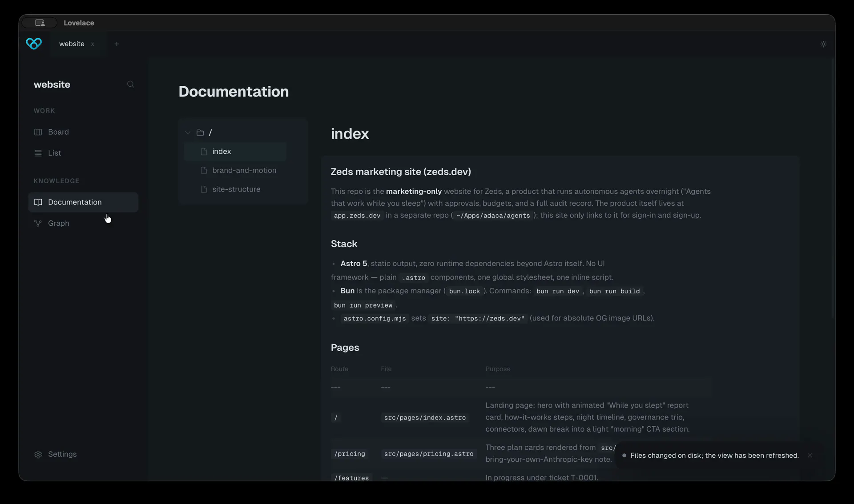This screenshot has height=504, width=854.
Task: Click the file icon beside index
Action: [x=204, y=152]
